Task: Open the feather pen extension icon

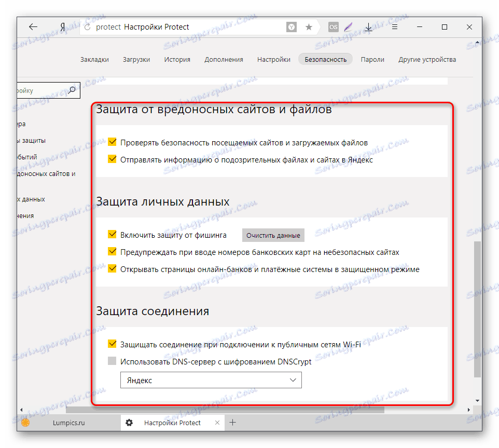Action: (349, 27)
